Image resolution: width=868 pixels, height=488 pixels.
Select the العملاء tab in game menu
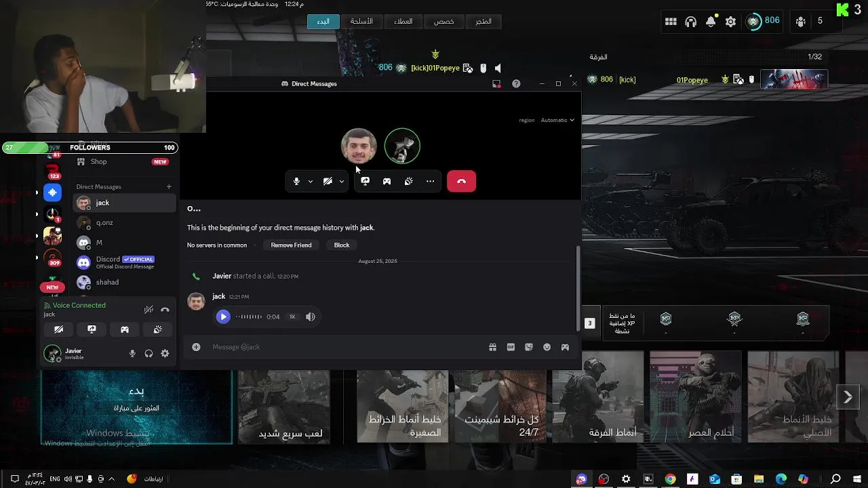403,22
